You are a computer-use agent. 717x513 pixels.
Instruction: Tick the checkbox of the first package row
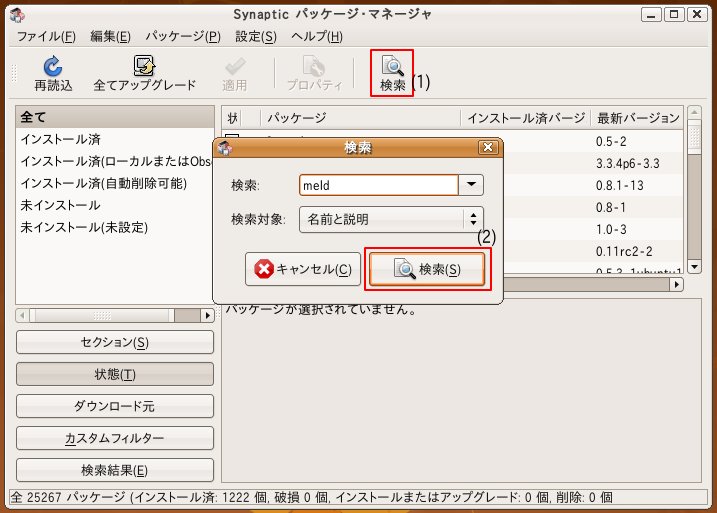tap(231, 139)
